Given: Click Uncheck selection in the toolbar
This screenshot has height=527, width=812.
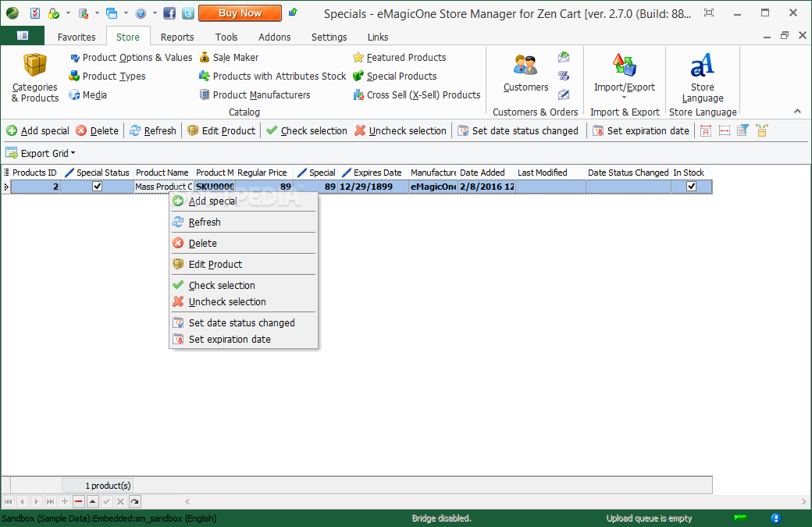Looking at the screenshot, I should pyautogui.click(x=401, y=131).
